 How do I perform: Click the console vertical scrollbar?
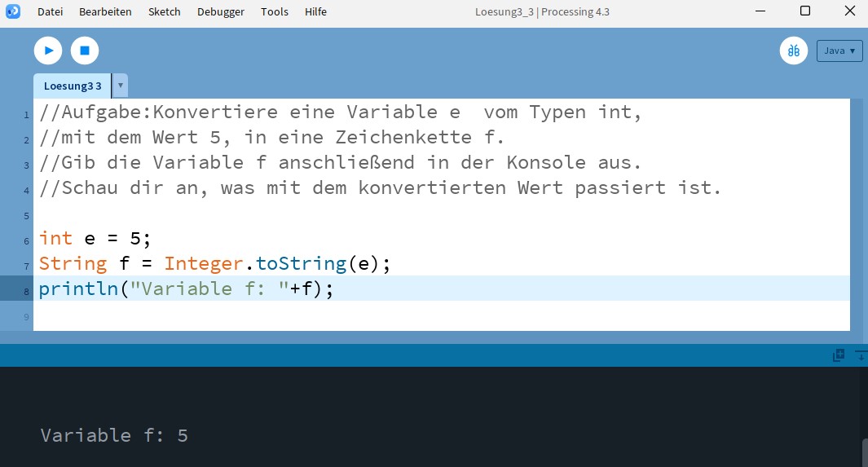click(864, 452)
